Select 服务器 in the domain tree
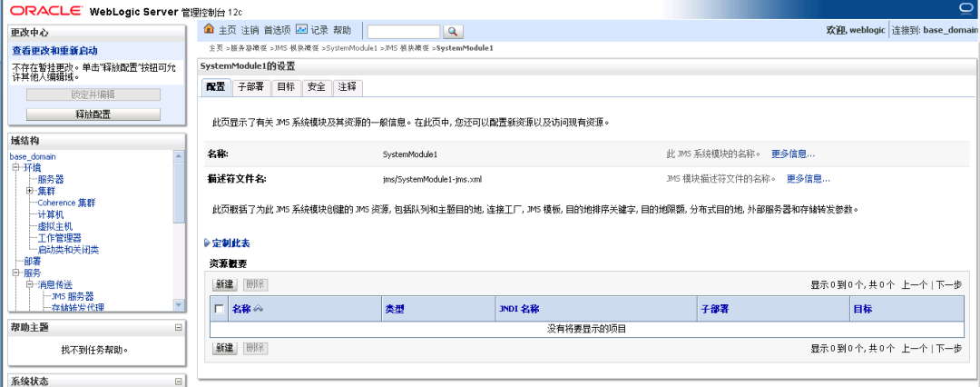The width and height of the screenshot is (980, 387). tap(51, 180)
